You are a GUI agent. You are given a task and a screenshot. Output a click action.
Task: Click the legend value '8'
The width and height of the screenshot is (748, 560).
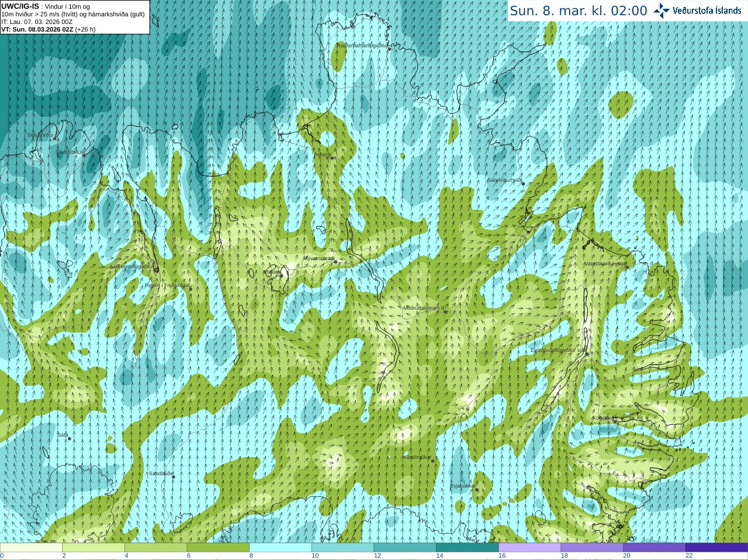click(x=251, y=556)
